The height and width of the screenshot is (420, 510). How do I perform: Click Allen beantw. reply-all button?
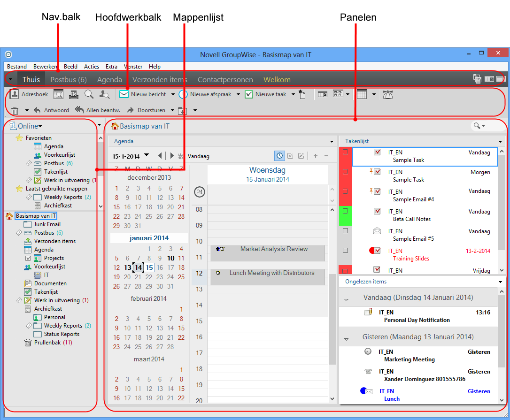coord(98,110)
